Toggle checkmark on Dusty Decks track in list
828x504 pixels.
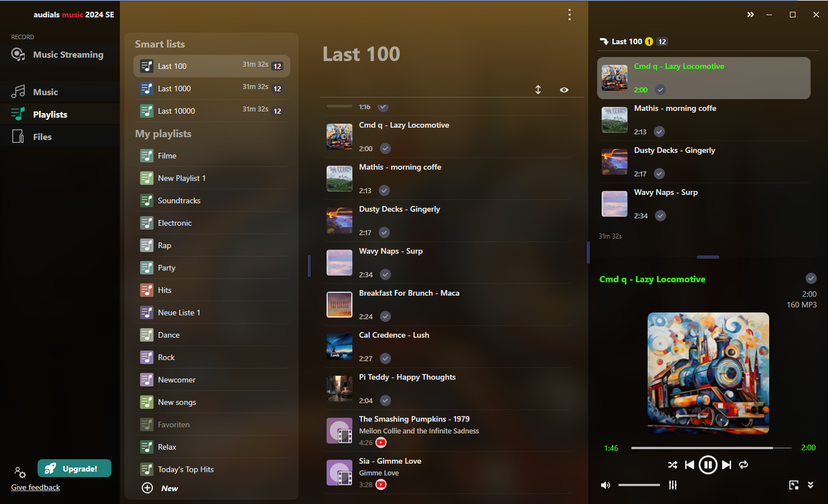[x=384, y=232]
